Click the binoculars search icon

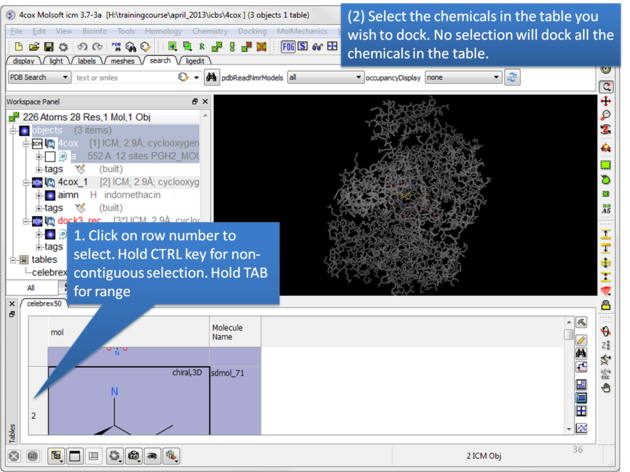(x=212, y=77)
